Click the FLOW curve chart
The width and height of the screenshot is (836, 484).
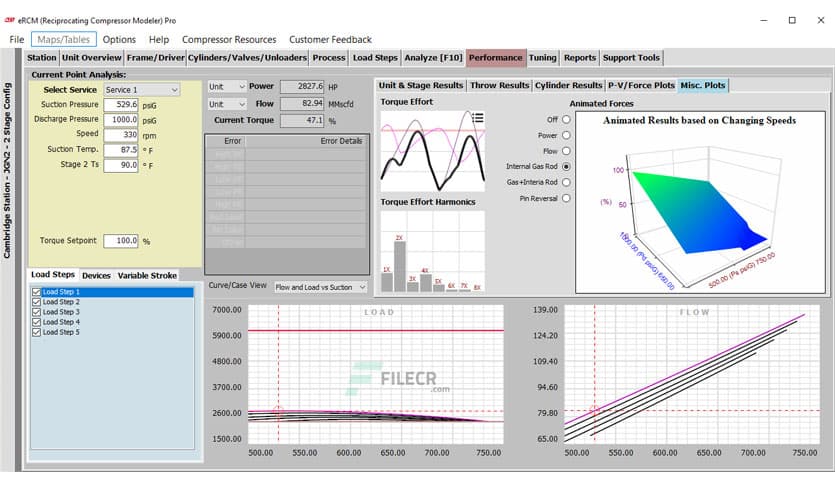(x=692, y=374)
